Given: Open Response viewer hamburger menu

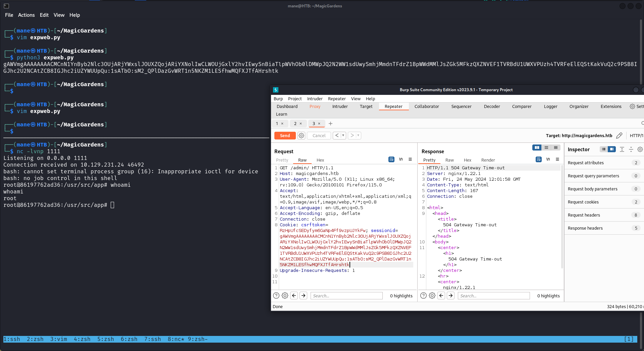Looking at the screenshot, I should point(557,160).
